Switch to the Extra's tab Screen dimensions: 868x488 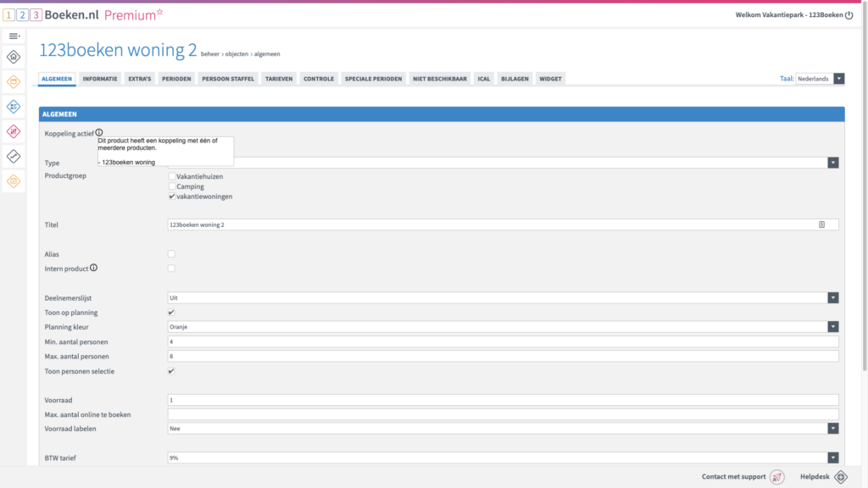[140, 79]
